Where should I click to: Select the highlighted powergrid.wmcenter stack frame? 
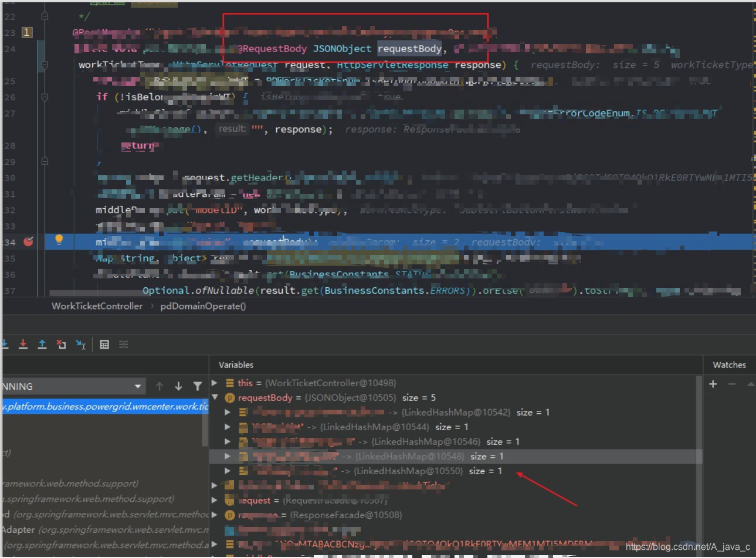106,406
